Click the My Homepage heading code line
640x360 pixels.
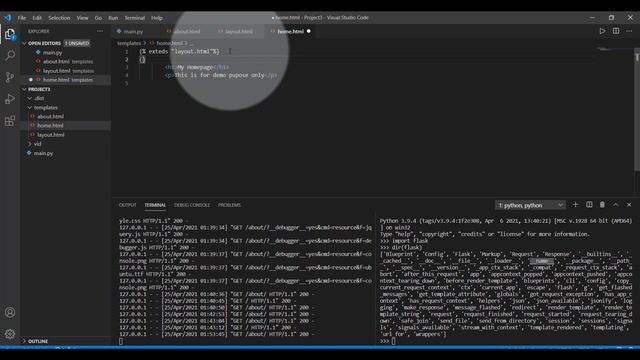[x=197, y=67]
